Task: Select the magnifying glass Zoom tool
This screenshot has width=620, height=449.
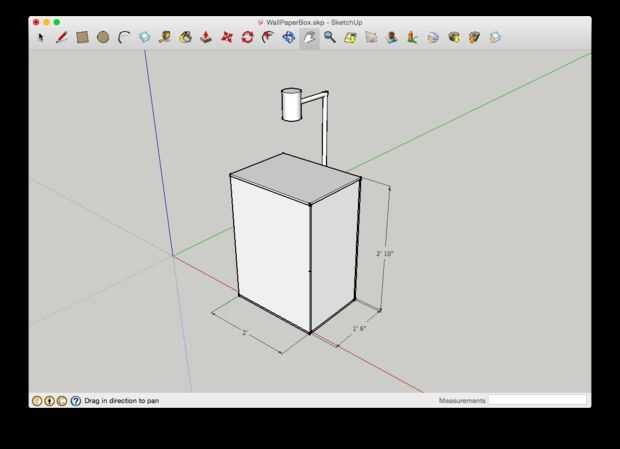Action: (330, 38)
